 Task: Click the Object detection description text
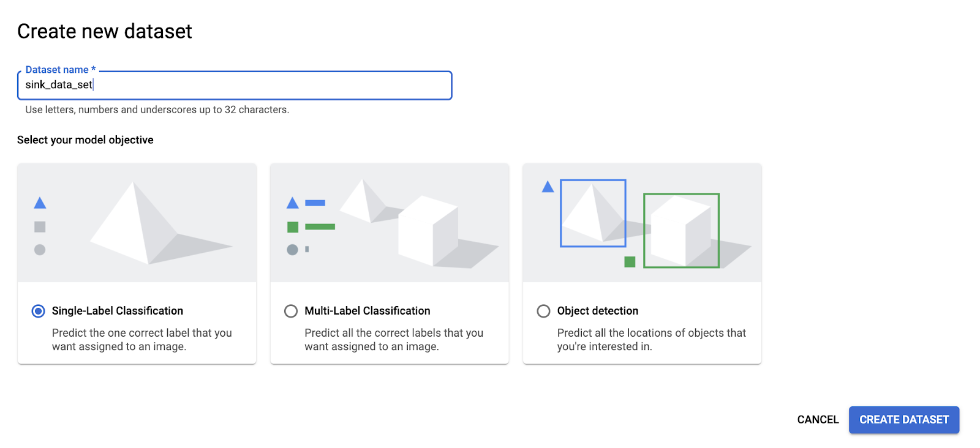point(651,340)
